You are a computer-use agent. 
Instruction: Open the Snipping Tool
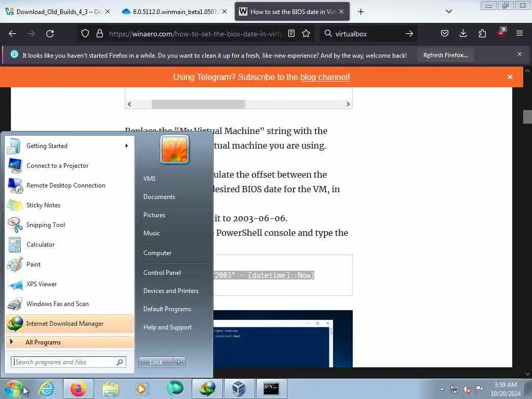(69, 224)
